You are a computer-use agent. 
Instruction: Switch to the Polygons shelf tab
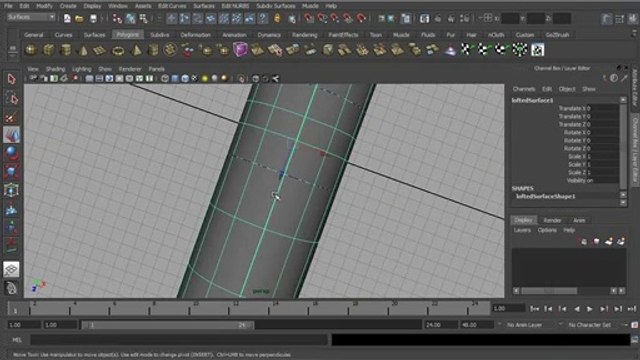click(128, 35)
